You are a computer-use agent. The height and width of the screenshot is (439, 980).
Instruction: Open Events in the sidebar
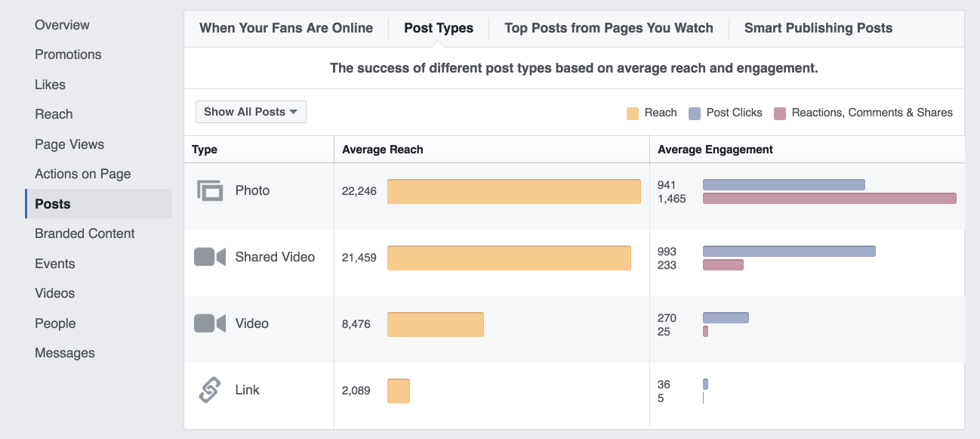point(55,264)
